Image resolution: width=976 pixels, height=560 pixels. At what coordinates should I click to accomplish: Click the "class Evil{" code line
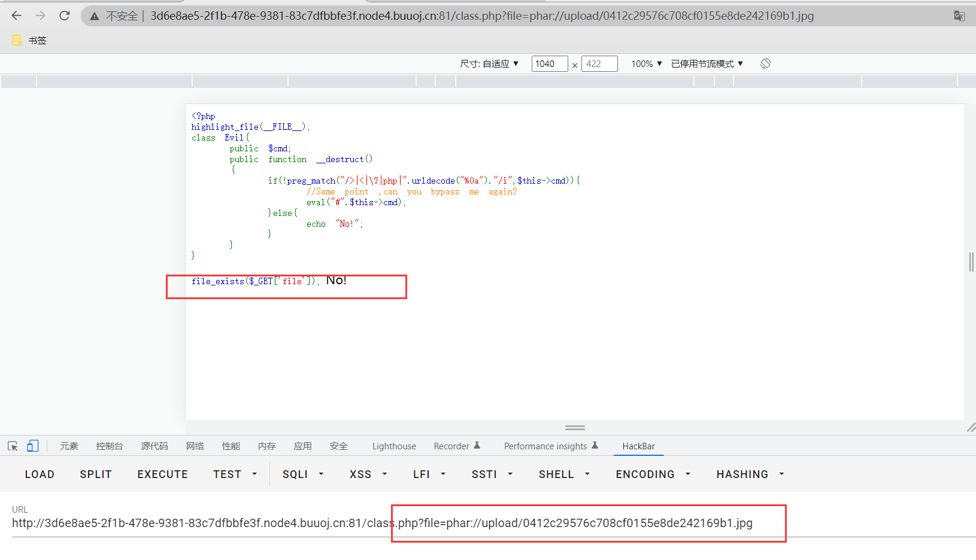point(220,138)
